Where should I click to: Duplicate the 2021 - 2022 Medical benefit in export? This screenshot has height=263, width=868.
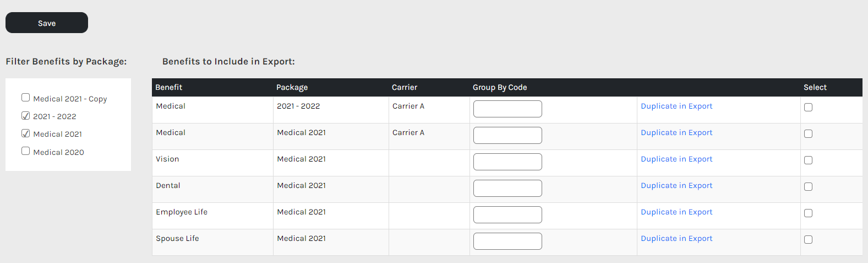pos(676,106)
